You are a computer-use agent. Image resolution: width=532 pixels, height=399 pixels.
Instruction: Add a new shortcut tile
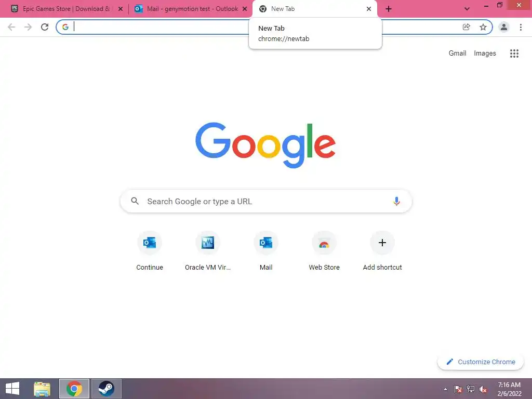pos(382,251)
